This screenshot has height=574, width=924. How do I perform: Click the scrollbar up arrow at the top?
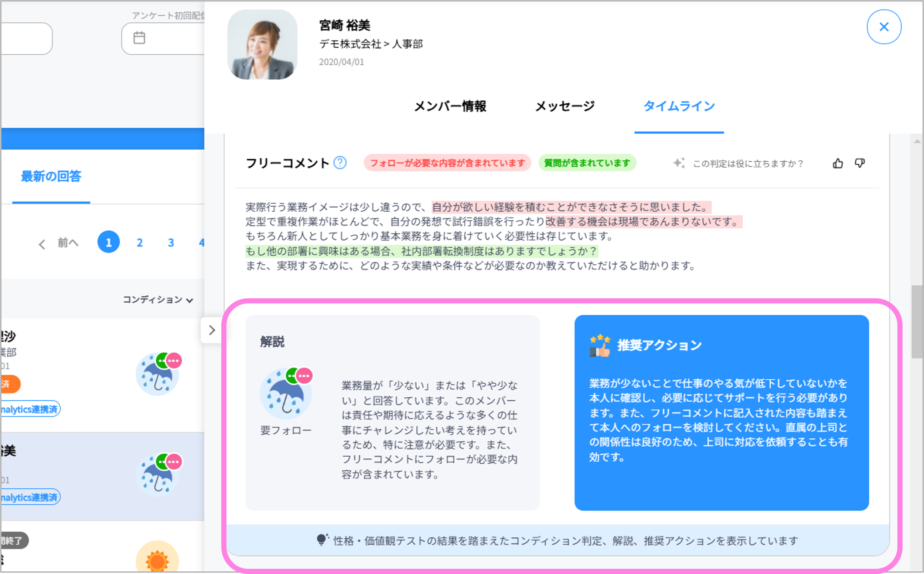coord(917,141)
